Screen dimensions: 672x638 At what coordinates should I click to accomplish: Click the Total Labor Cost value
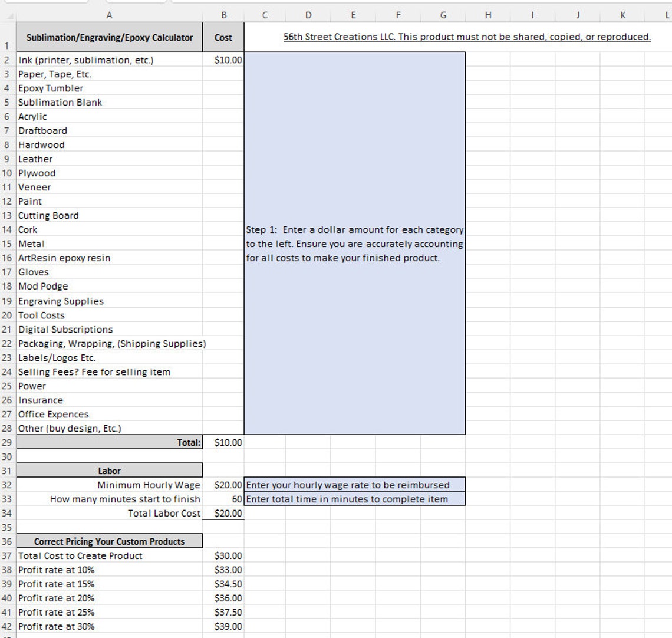point(223,513)
